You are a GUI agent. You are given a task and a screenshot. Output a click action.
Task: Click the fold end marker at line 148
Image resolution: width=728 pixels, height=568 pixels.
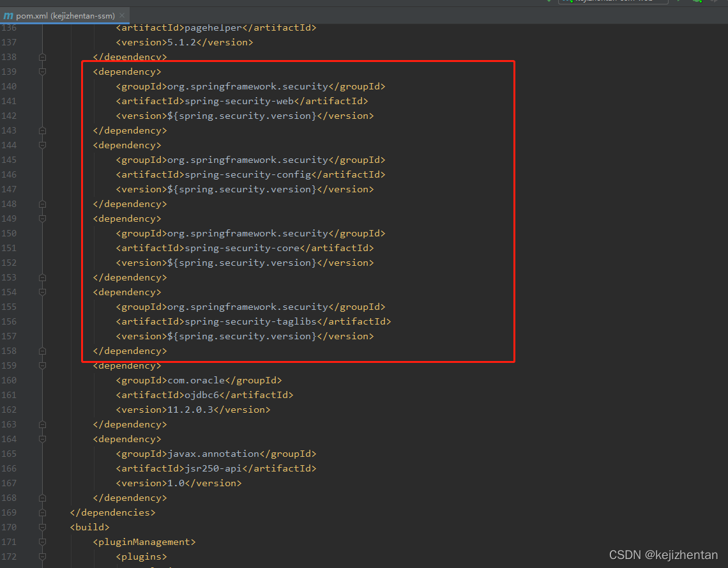pyautogui.click(x=42, y=204)
